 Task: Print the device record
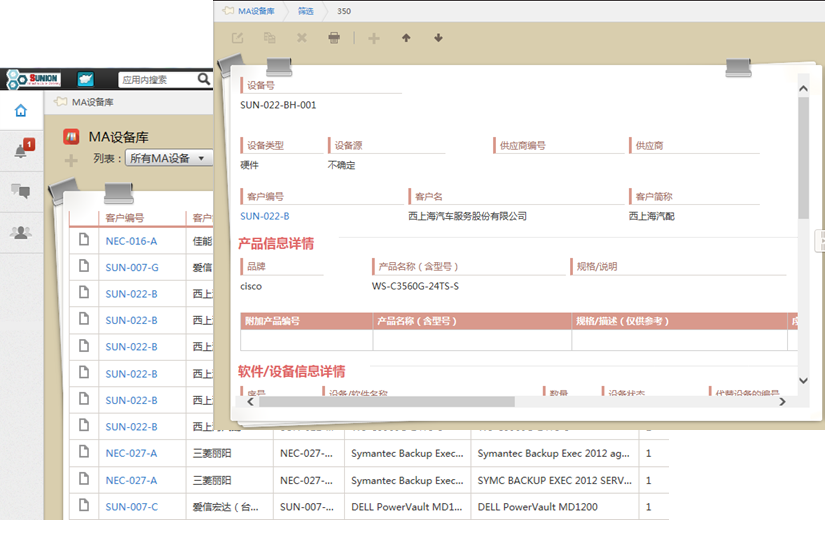pos(334,38)
